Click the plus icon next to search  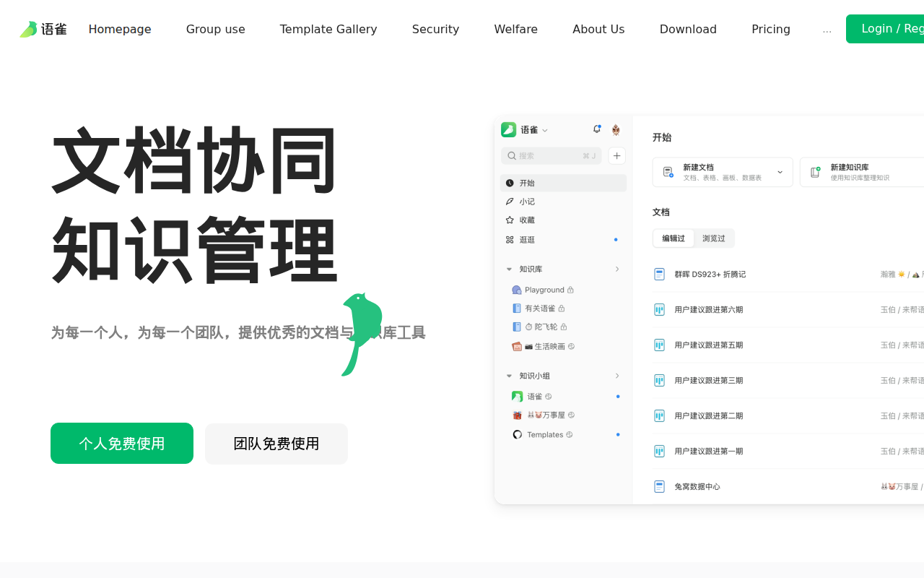[616, 155]
